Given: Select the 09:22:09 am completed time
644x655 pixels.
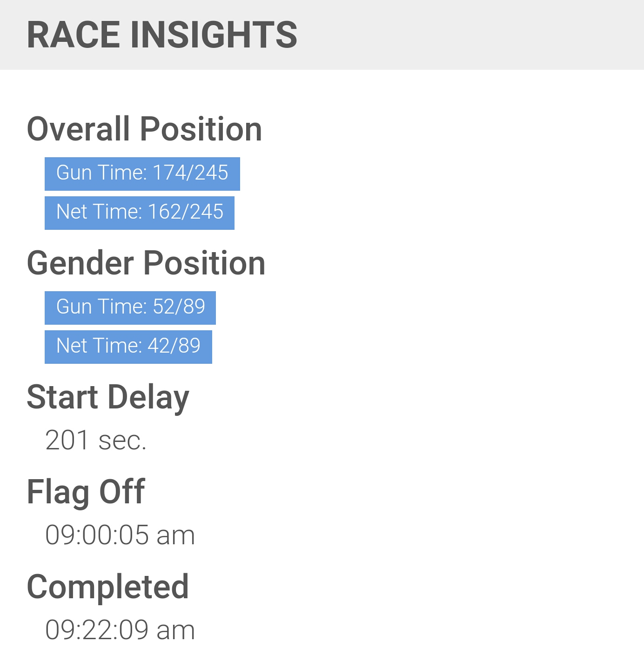Looking at the screenshot, I should point(120,630).
